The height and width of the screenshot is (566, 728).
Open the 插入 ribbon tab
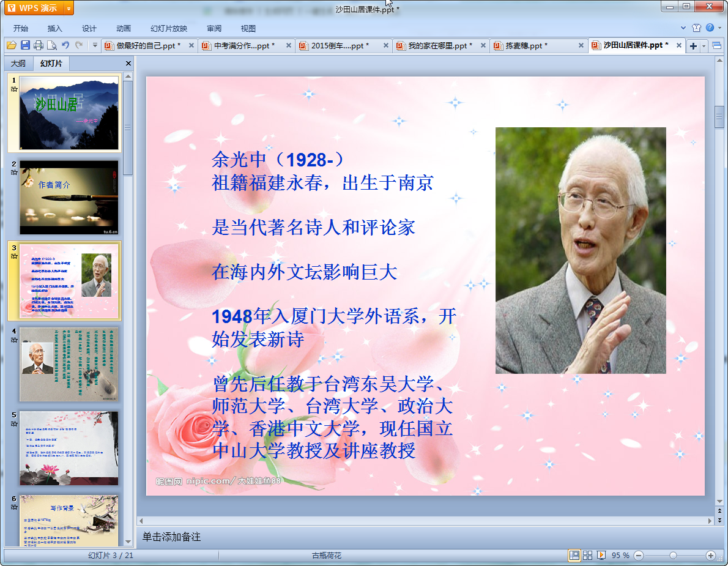pyautogui.click(x=55, y=28)
